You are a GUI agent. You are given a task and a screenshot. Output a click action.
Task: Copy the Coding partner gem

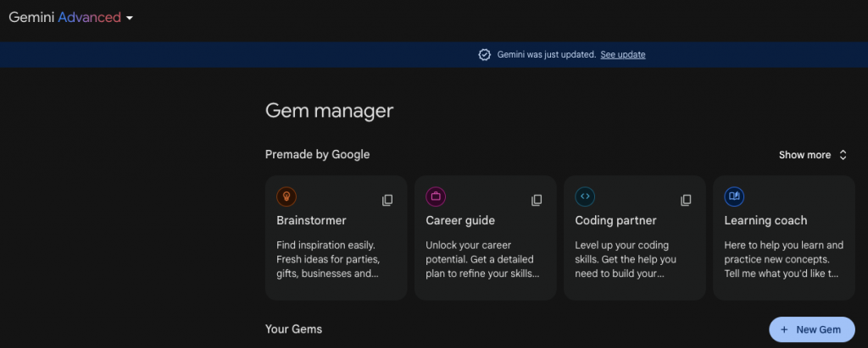686,201
